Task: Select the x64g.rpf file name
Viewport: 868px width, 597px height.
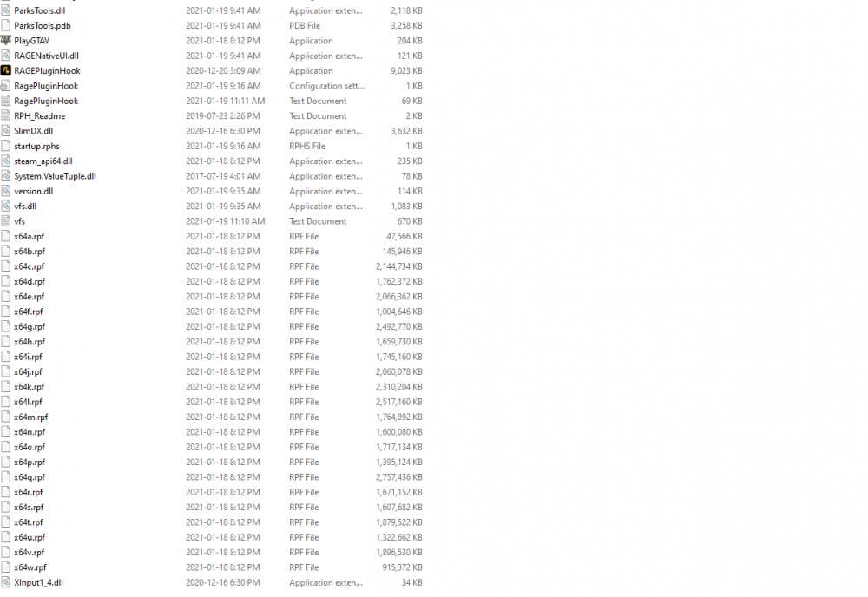Action: (x=30, y=326)
